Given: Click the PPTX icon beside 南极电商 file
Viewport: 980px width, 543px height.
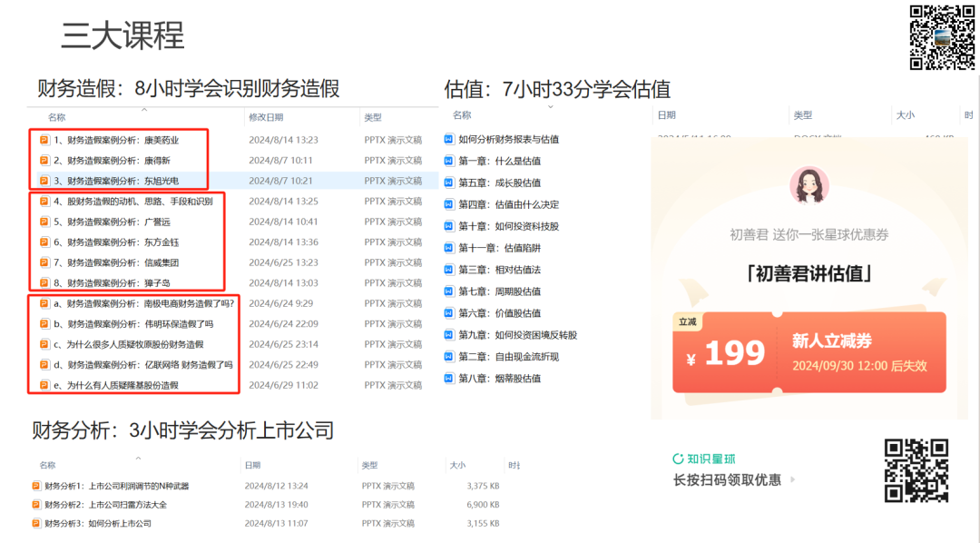Looking at the screenshot, I should point(44,303).
